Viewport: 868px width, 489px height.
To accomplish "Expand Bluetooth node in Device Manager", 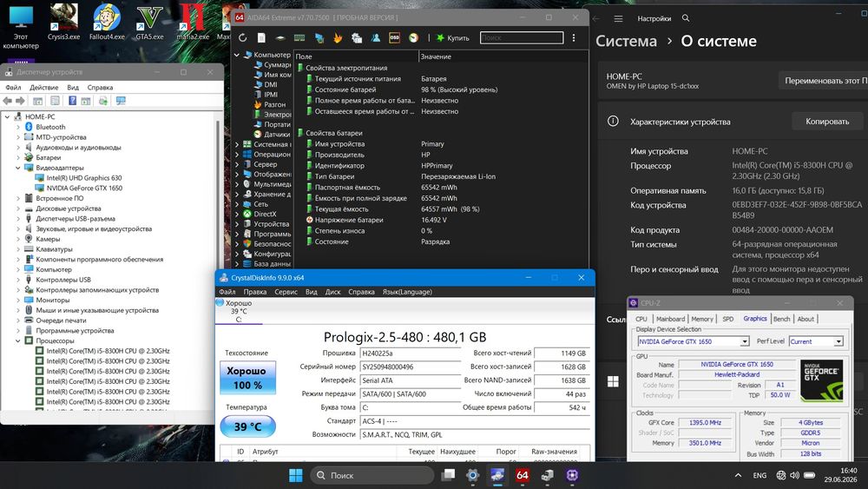I will (x=17, y=127).
